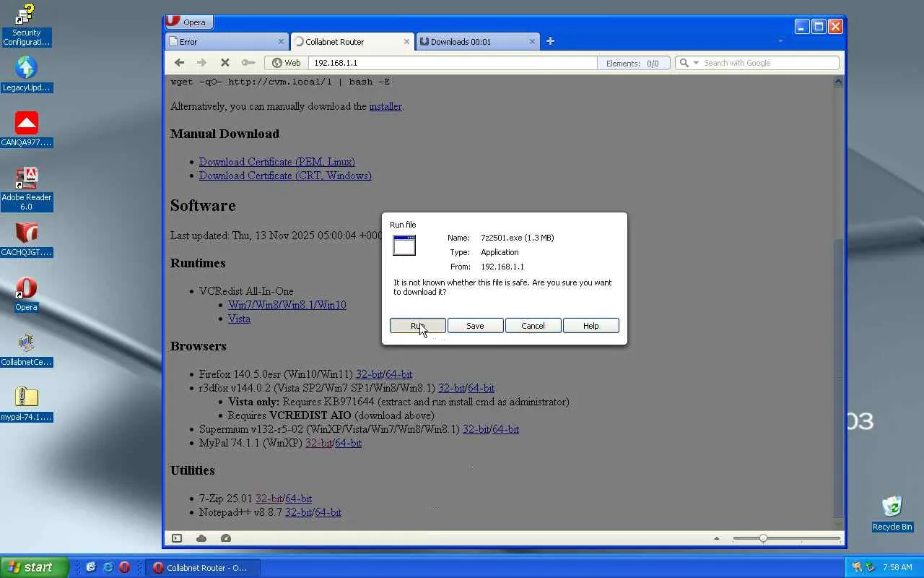Click Download Certificate (CRT, Windows) link
The width and height of the screenshot is (924, 578).
(x=285, y=176)
